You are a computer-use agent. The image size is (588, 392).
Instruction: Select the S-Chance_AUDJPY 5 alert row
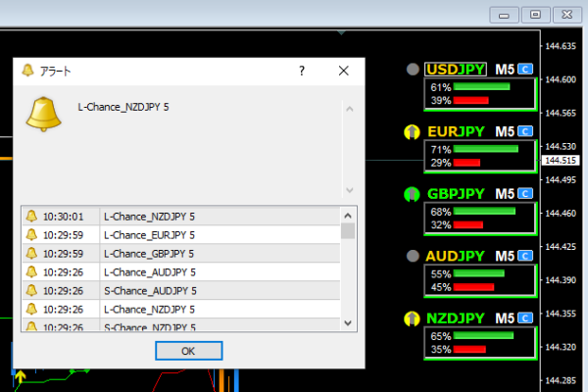pos(149,290)
